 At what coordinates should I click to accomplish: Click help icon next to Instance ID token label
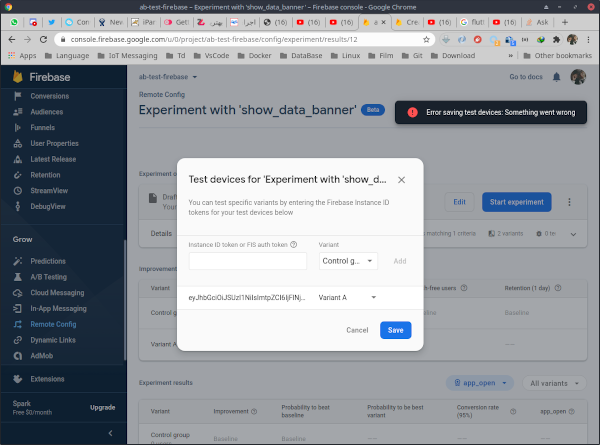pos(293,245)
